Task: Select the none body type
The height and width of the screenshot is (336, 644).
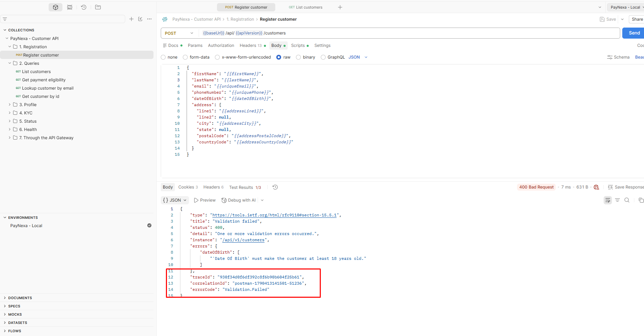Action: click(163, 57)
